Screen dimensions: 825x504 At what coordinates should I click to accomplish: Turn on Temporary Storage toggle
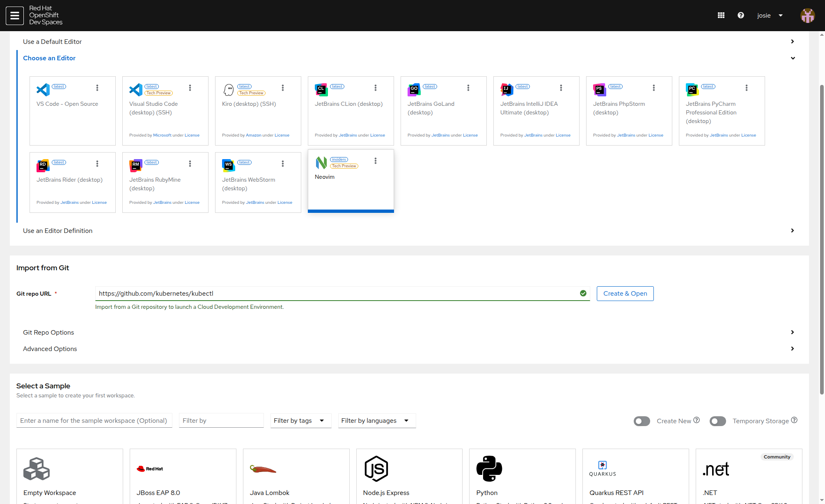pos(717,421)
